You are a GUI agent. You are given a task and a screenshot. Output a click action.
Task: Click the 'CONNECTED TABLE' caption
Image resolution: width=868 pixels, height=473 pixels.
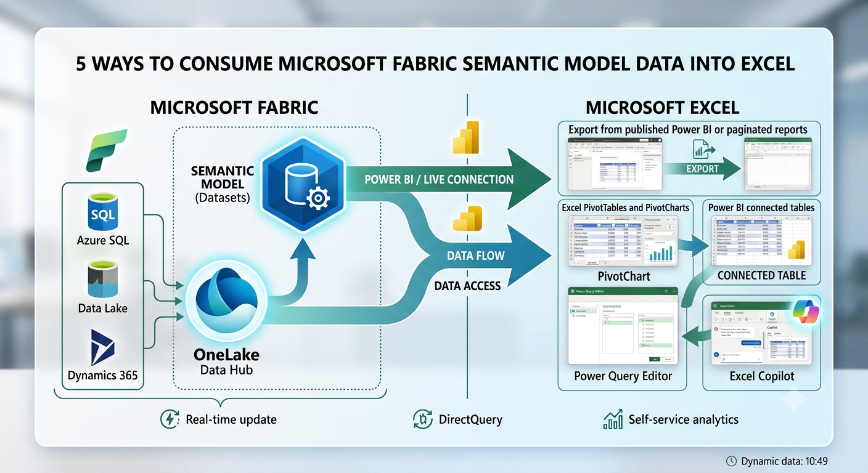pyautogui.click(x=762, y=275)
